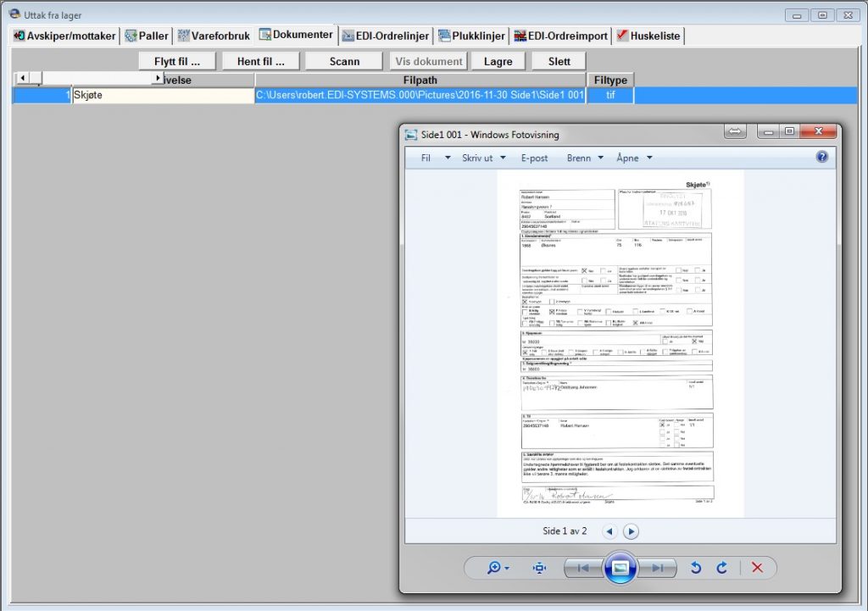Click the Filtype column header

(610, 80)
